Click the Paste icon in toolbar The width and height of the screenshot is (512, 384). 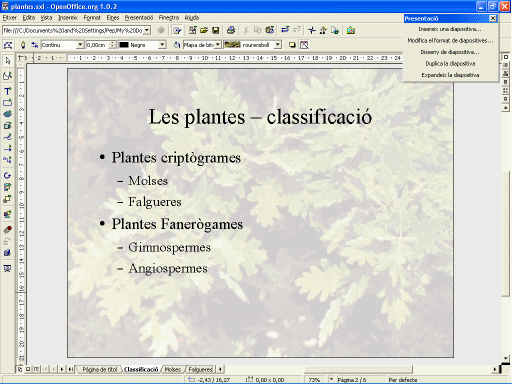click(x=270, y=30)
